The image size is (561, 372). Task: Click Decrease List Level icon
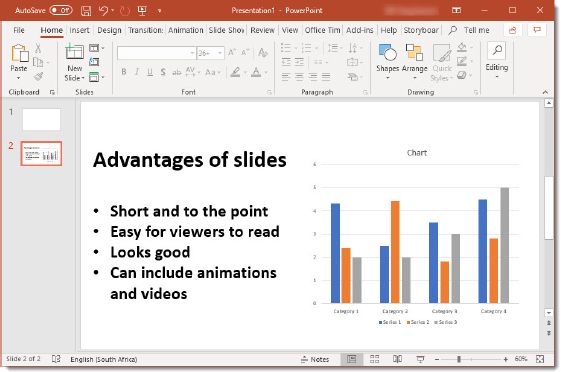tap(286, 62)
